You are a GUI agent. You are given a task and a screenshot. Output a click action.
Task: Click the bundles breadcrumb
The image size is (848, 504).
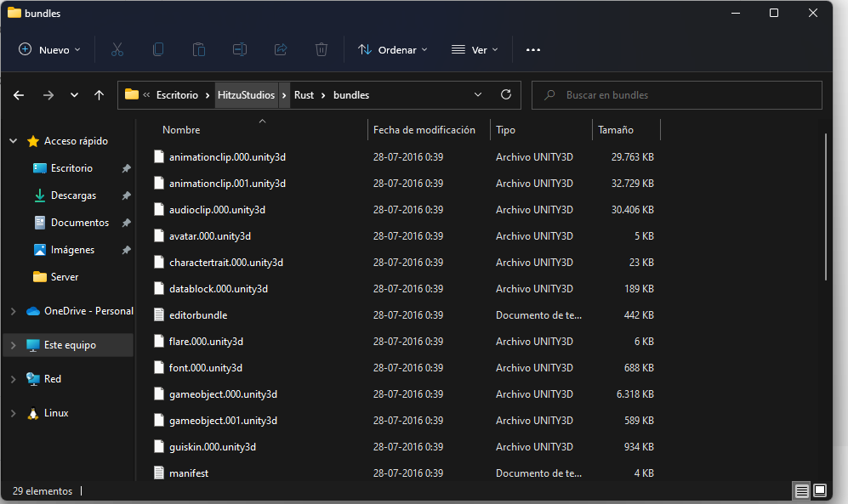point(351,95)
